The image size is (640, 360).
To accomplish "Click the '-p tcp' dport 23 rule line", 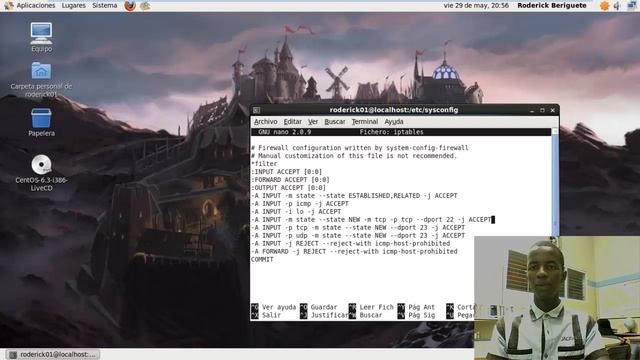I will coord(358,228).
